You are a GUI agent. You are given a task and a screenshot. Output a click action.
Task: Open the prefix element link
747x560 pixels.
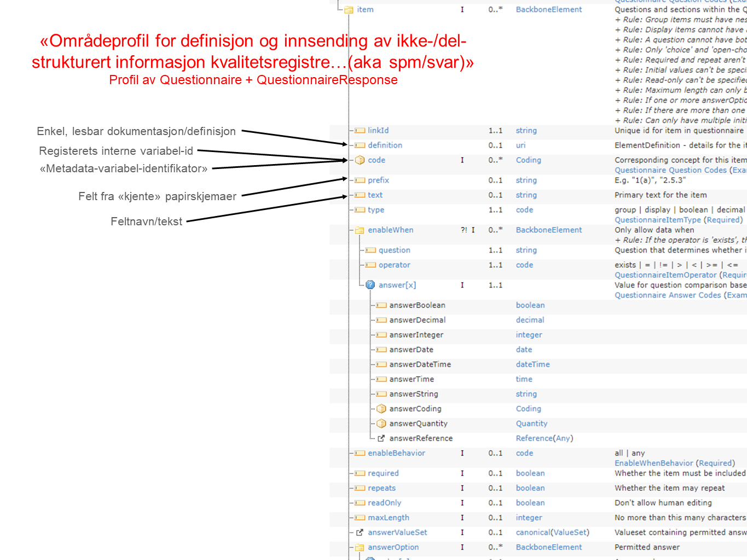378,180
